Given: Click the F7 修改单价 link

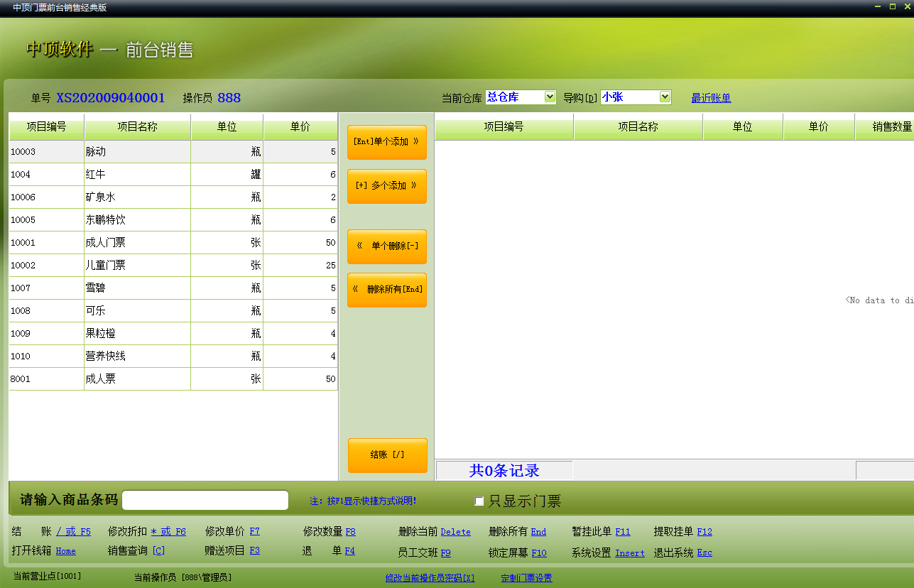Looking at the screenshot, I should [x=255, y=531].
